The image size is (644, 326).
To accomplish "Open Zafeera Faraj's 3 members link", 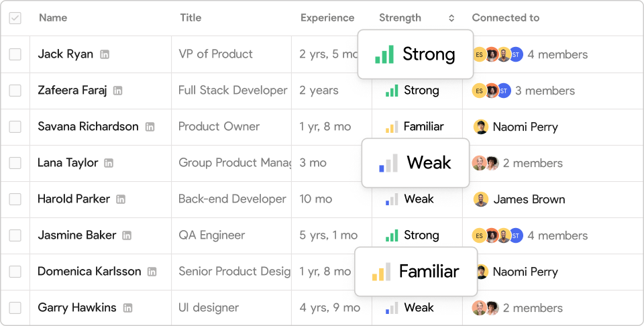I will [x=545, y=91].
